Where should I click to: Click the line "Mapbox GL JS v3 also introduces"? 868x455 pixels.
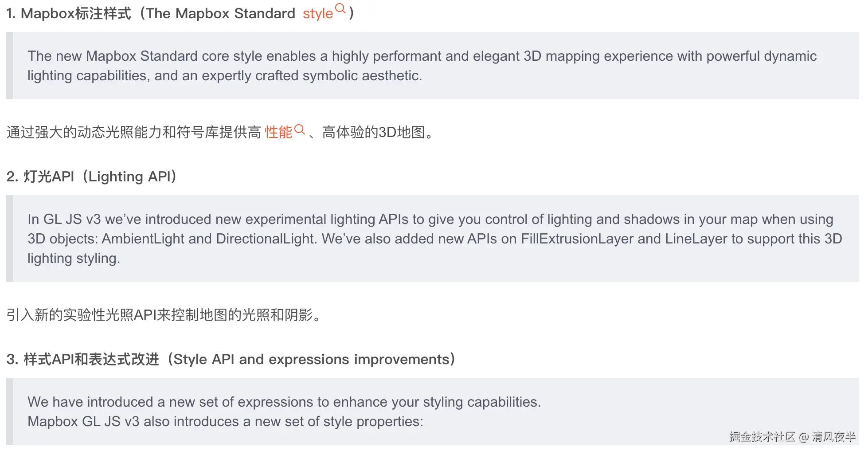(225, 421)
